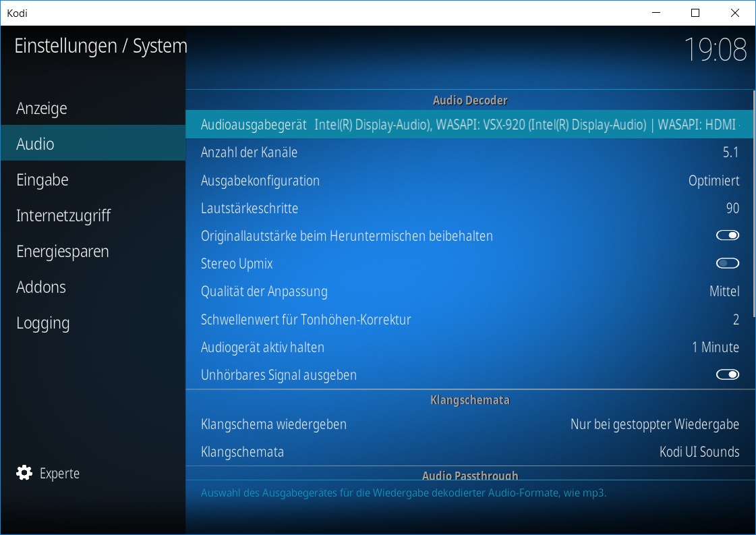Click the 19:08 clock display

(x=716, y=49)
